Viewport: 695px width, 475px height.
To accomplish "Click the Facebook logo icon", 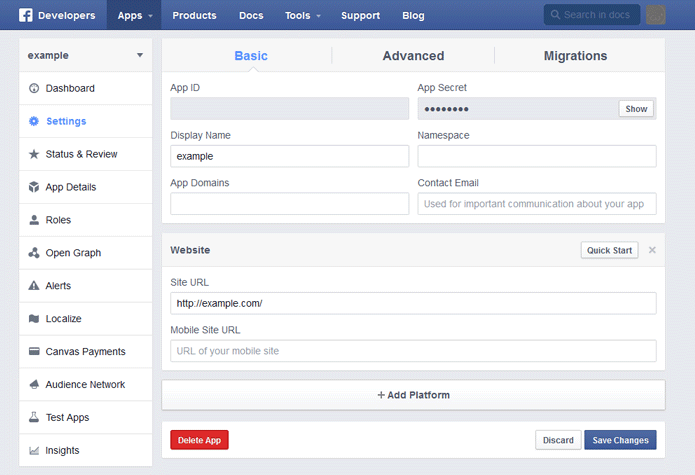I will (x=26, y=15).
